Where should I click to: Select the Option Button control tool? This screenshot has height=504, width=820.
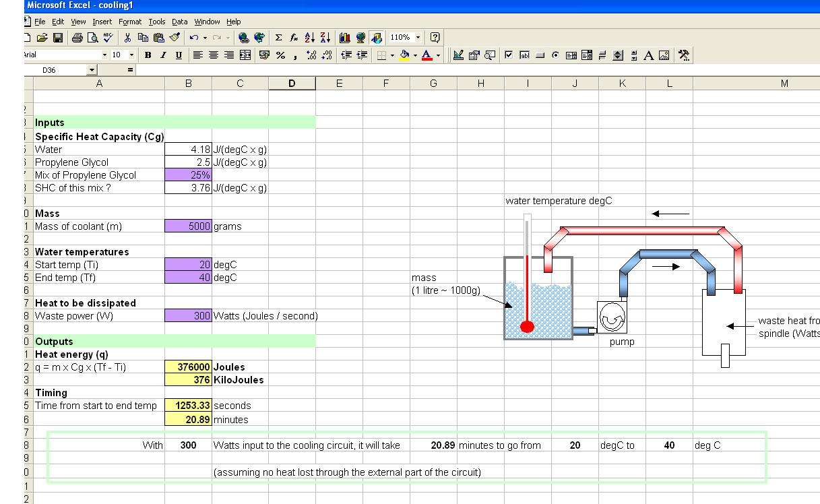tap(555, 55)
